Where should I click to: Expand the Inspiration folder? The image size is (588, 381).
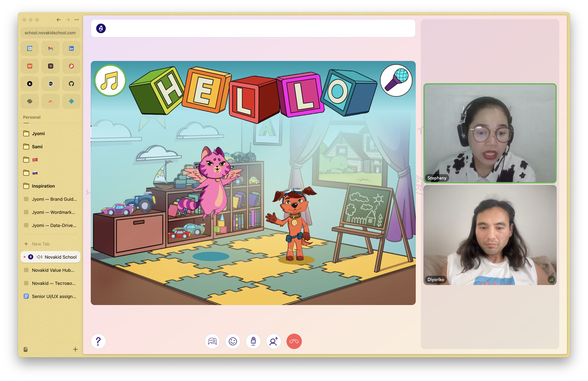pos(43,186)
